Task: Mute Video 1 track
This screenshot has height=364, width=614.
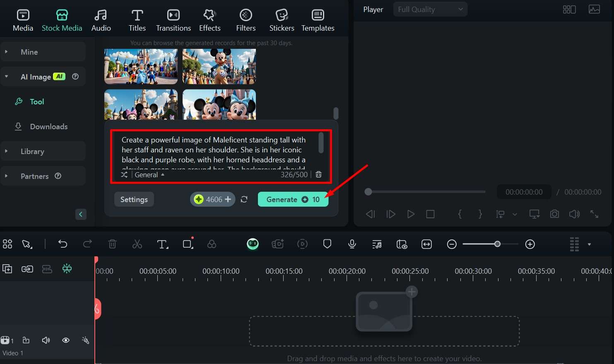Action: (x=46, y=340)
